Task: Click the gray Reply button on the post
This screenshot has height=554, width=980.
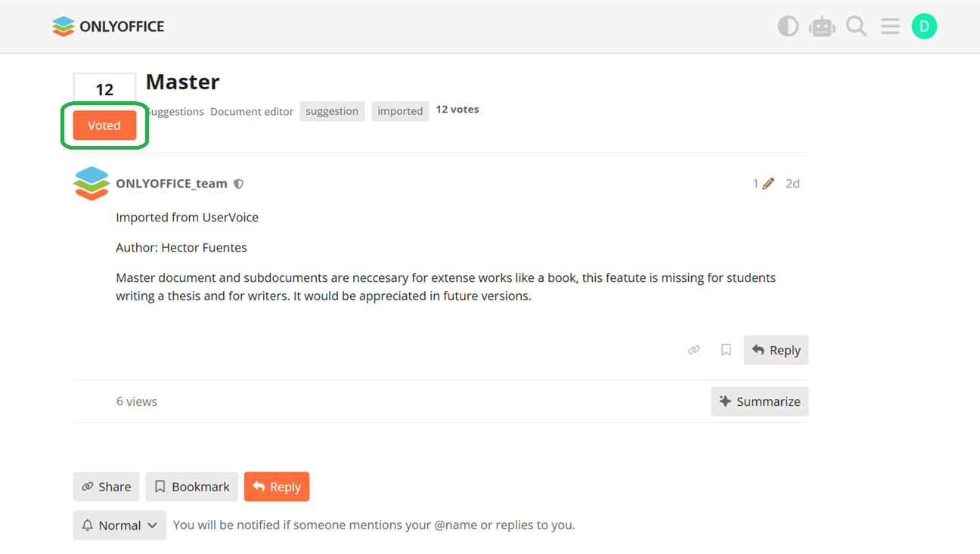Action: pyautogui.click(x=776, y=350)
